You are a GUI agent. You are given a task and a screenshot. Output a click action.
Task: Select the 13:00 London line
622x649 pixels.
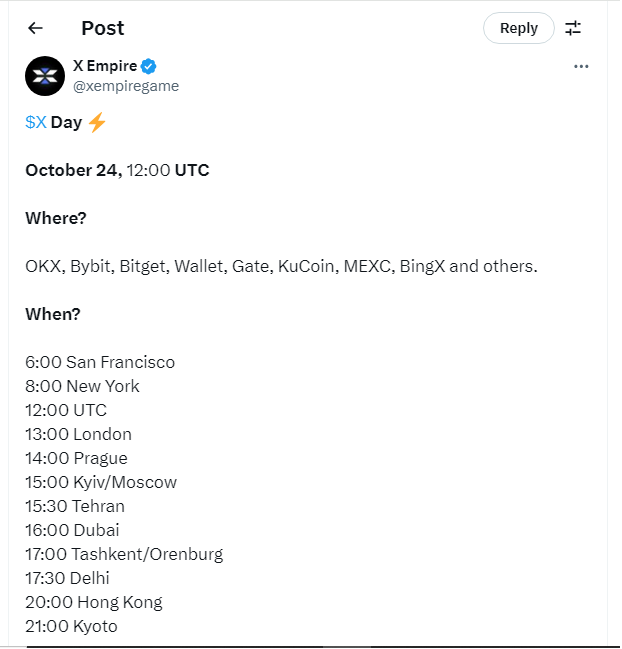[x=78, y=434]
